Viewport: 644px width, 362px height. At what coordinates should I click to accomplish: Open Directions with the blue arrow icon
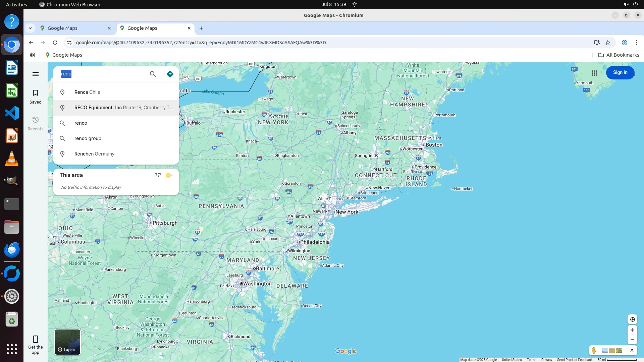click(x=170, y=74)
